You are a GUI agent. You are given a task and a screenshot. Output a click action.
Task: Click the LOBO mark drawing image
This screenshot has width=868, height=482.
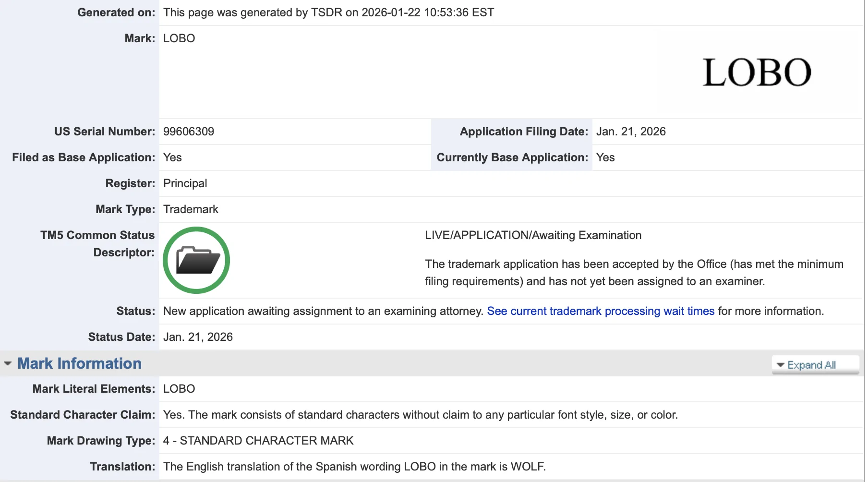(757, 72)
